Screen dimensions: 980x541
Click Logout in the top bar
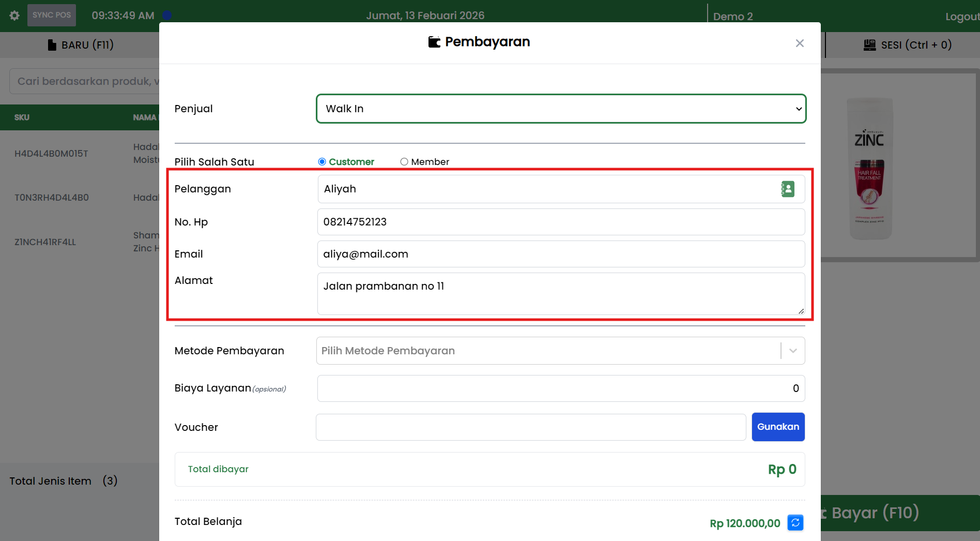(961, 17)
